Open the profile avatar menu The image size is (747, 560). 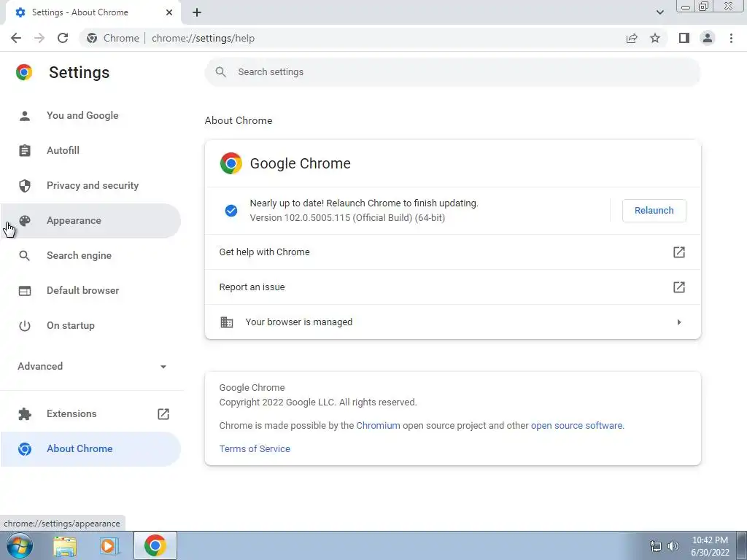point(708,38)
